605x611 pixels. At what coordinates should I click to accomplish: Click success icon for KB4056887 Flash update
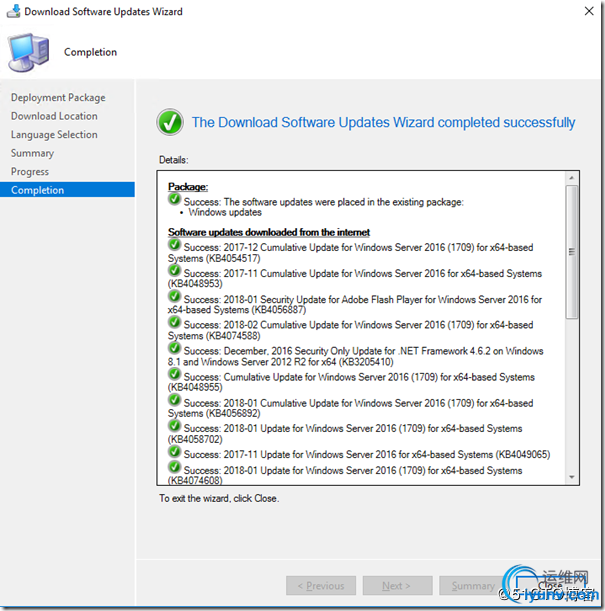[x=174, y=297]
